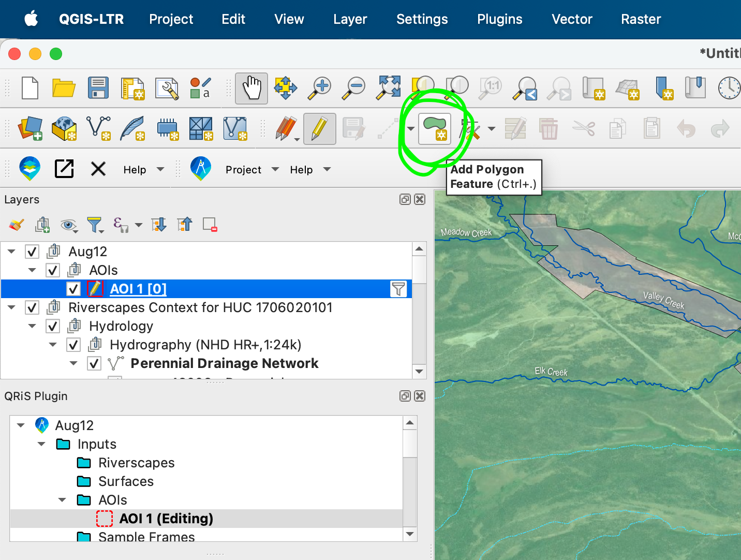Collapse the AOIs folder in QRiS tree
This screenshot has width=741, height=560.
click(x=62, y=500)
